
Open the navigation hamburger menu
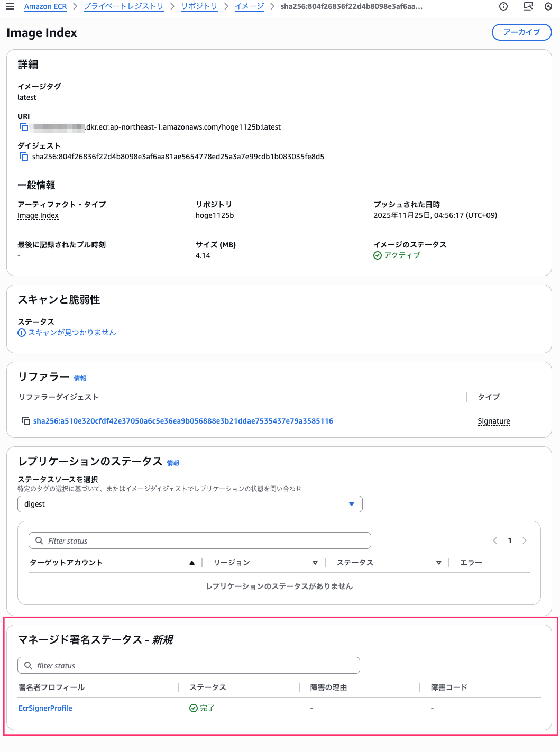(x=11, y=6)
